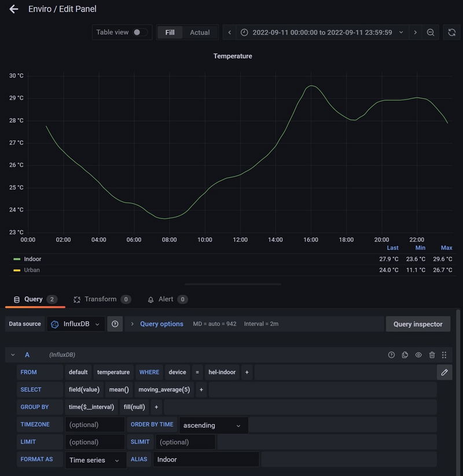Switch to the Alert tab
Viewport: 463px width, 476px height.
tap(166, 299)
